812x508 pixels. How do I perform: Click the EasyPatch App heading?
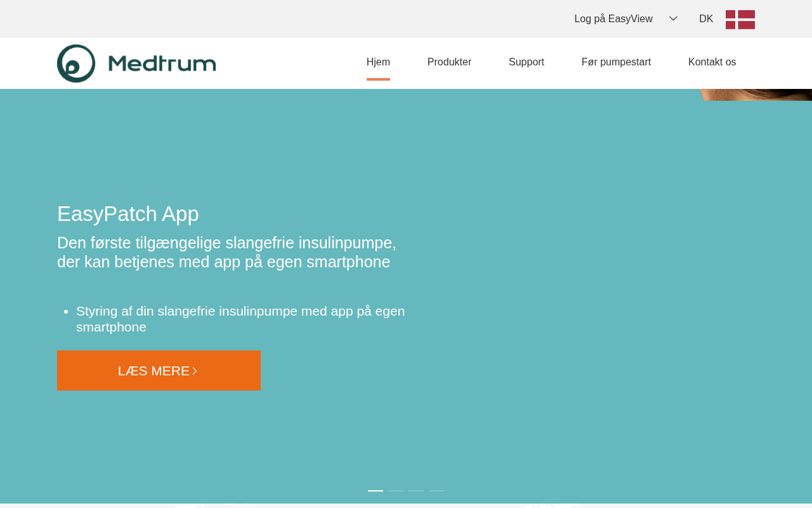click(128, 214)
